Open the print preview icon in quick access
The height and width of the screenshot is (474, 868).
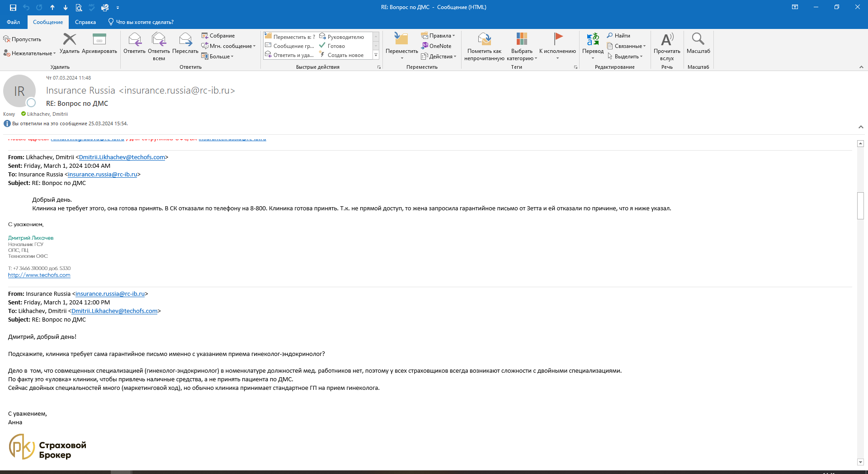pyautogui.click(x=79, y=7)
